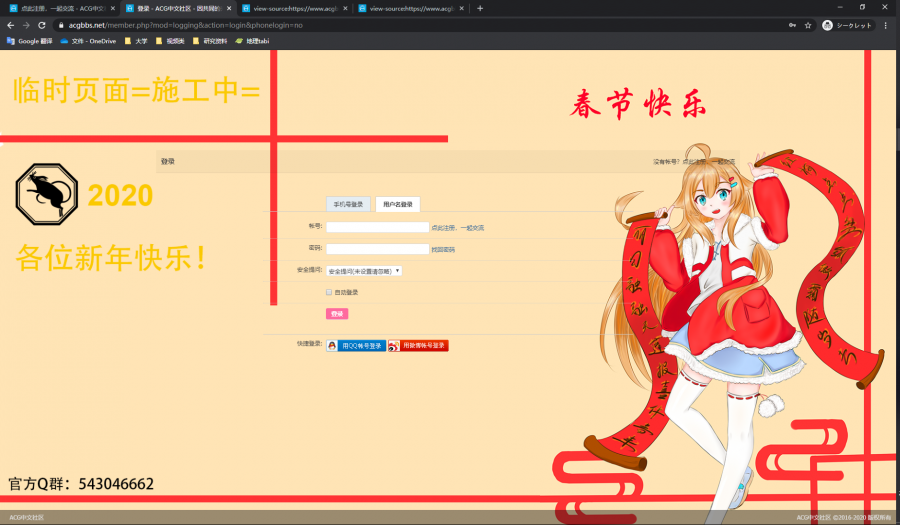900x525 pixels.
Task: Click the 2020 rat zodiac emblem
Action: [46, 194]
